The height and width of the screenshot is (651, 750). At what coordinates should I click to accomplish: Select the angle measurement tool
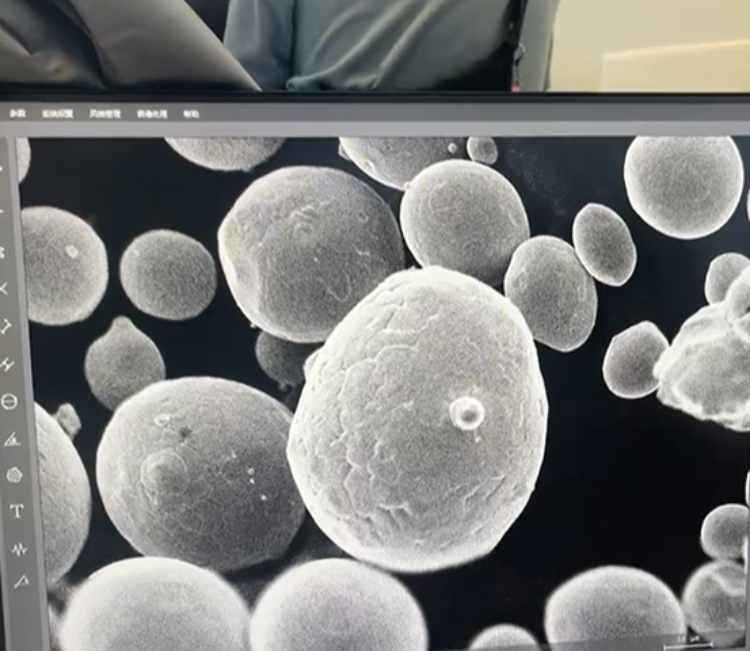coord(12,439)
